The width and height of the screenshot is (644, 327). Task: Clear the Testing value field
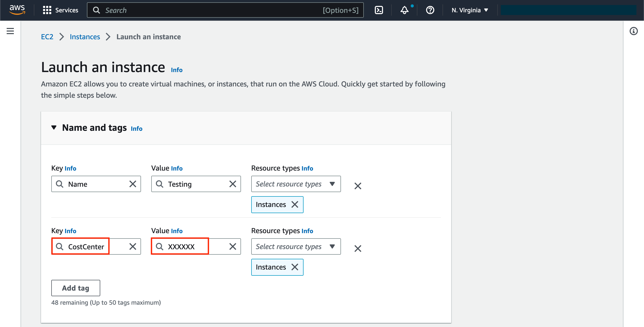(233, 184)
